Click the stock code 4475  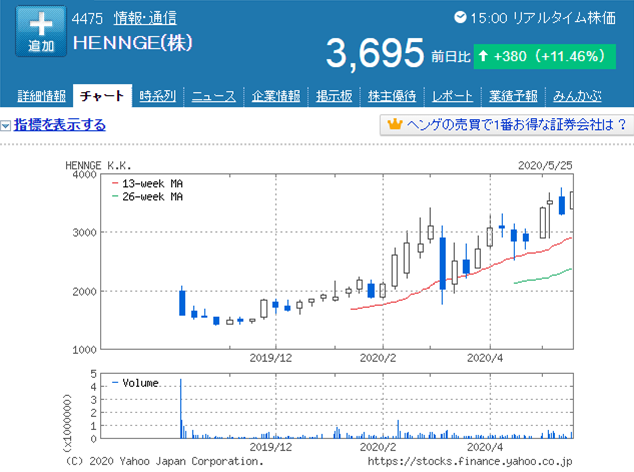click(87, 19)
